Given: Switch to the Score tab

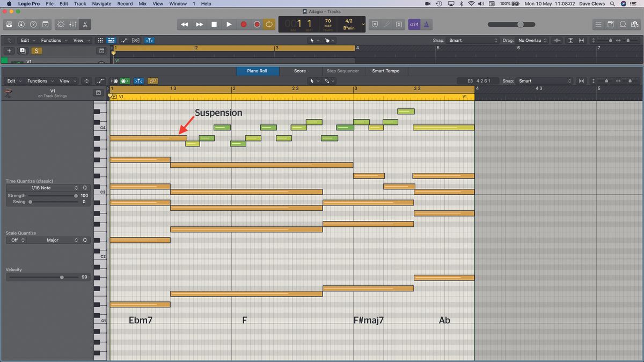Looking at the screenshot, I should (299, 71).
